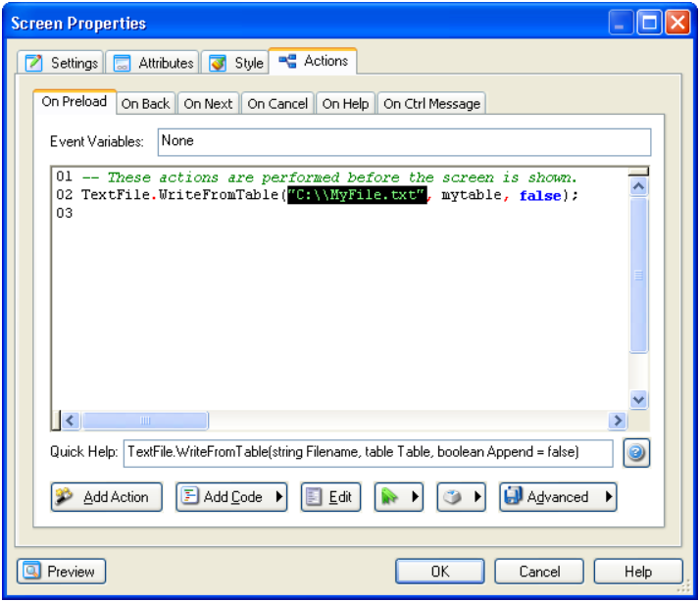Open the Quick Help question mark button
This screenshot has width=700, height=602.
pos(636,453)
